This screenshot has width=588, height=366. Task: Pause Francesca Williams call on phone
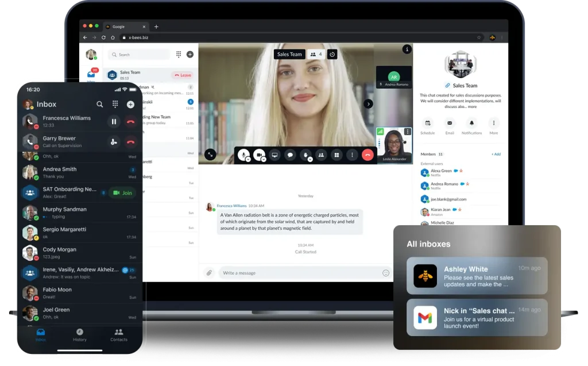(x=114, y=121)
